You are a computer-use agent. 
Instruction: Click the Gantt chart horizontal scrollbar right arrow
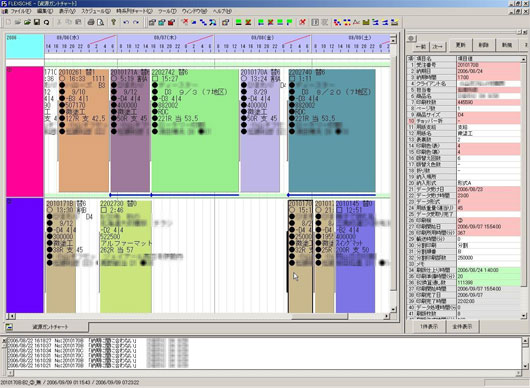point(387,316)
